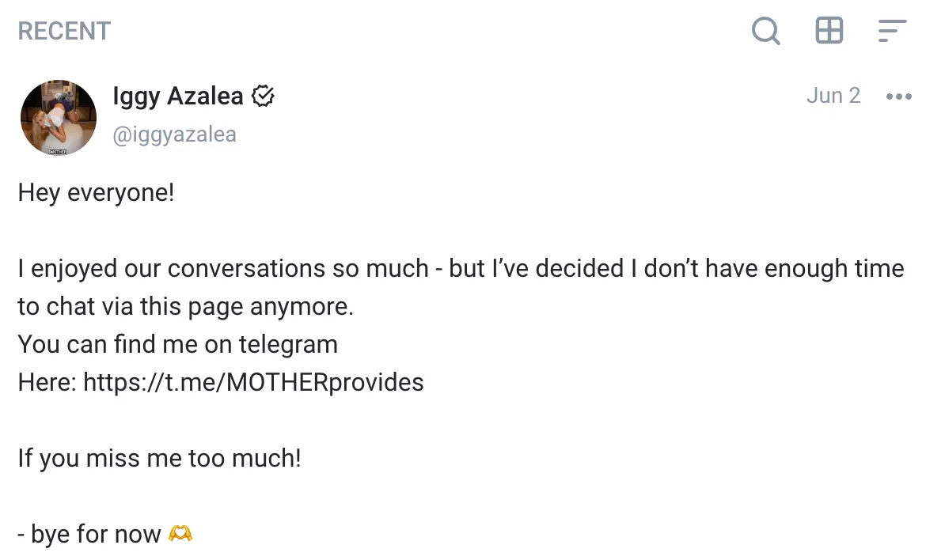Open the post via the Jun 2 timestamp
The image size is (926, 560).
[x=833, y=95]
